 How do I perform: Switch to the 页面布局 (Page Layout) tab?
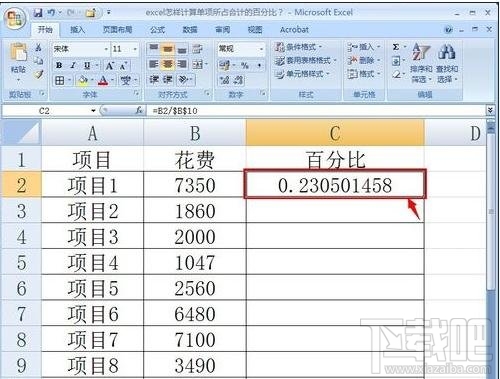coord(117,30)
